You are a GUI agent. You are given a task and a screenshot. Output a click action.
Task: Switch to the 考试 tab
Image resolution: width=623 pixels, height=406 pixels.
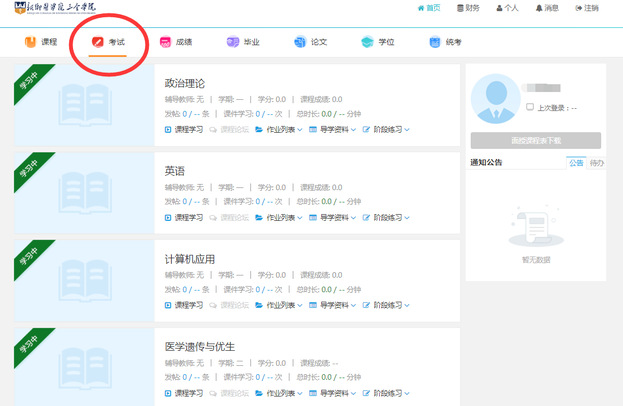point(108,42)
